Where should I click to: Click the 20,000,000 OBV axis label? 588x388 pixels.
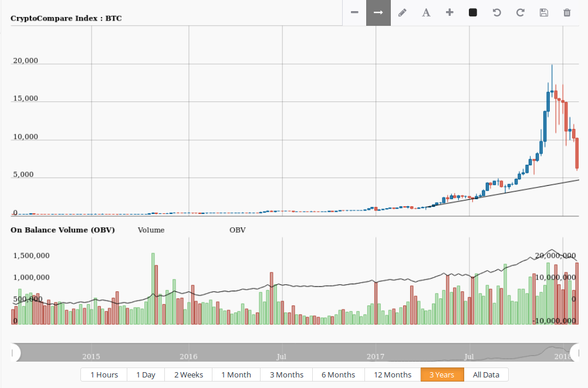tap(555, 256)
